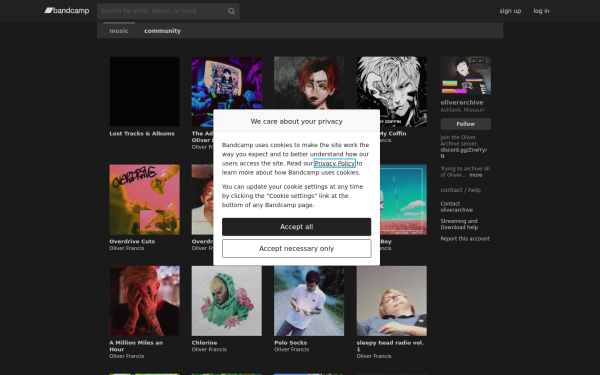Open the Polo Socks album cover
Image resolution: width=600 pixels, height=375 pixels.
point(309,301)
